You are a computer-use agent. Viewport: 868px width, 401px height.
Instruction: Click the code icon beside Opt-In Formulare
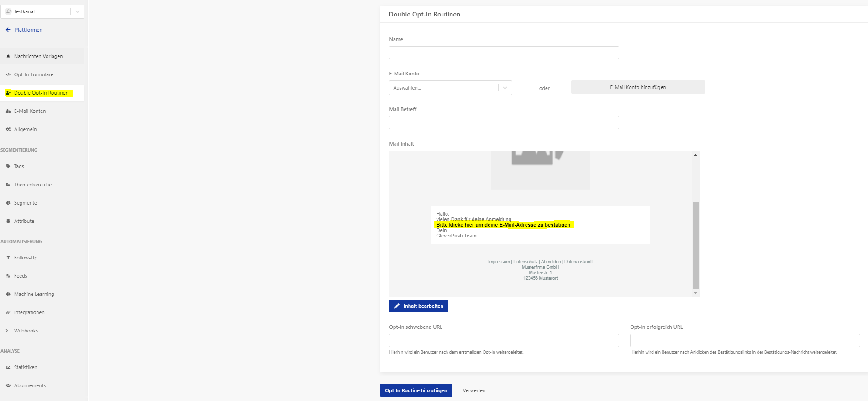8,74
